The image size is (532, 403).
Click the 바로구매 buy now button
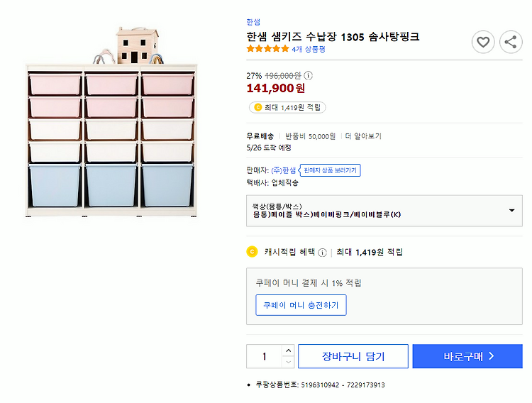(x=467, y=356)
